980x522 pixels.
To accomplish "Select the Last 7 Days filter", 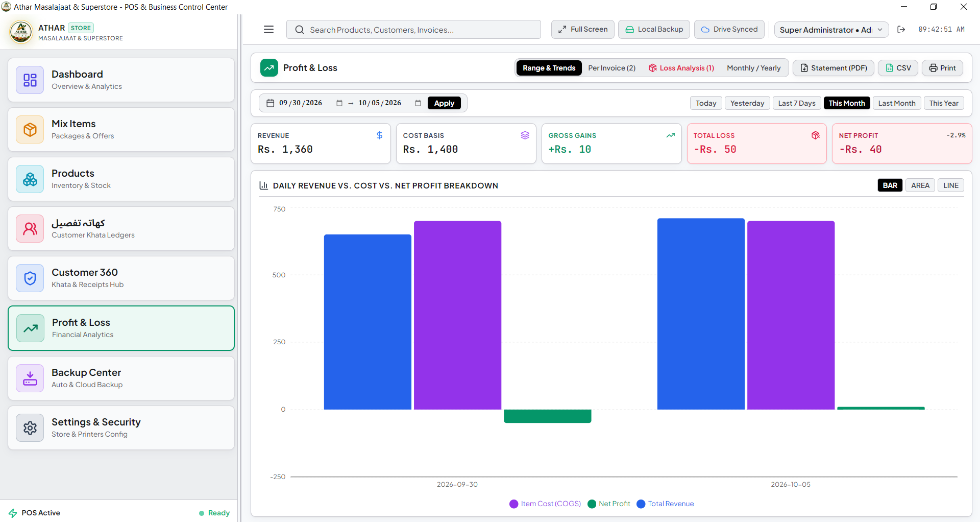I will [797, 103].
